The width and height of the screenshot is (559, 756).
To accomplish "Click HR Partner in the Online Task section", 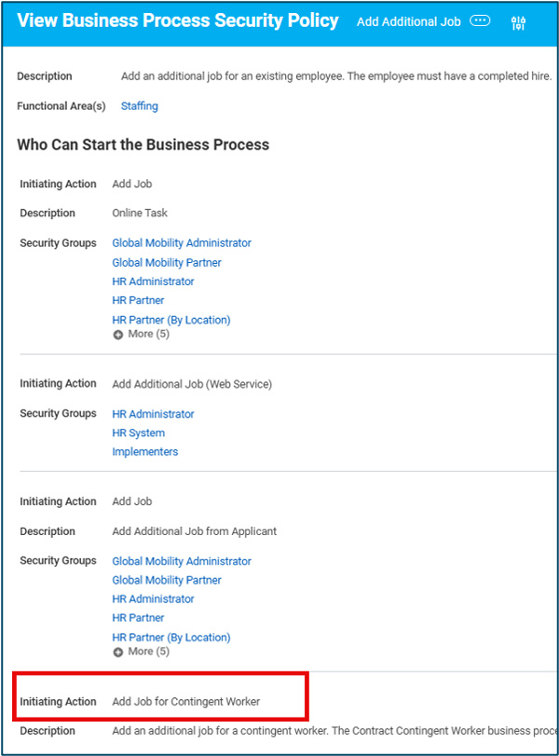I will click(138, 300).
